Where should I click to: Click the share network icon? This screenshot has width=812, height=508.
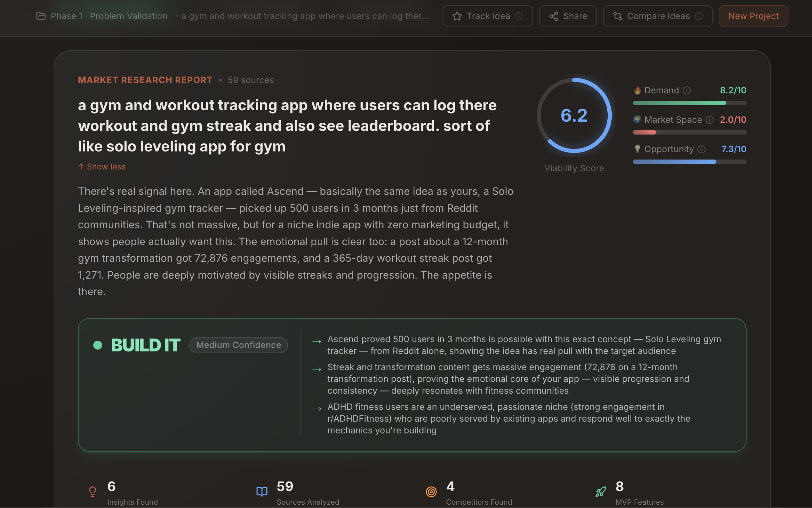(554, 16)
